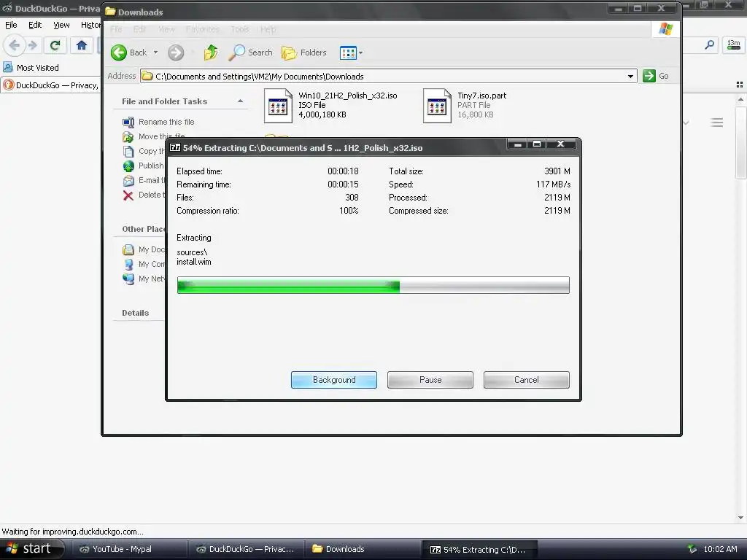Collapse File and Folder Tasks section
Viewport: 747px width, 560px height.
(x=241, y=101)
